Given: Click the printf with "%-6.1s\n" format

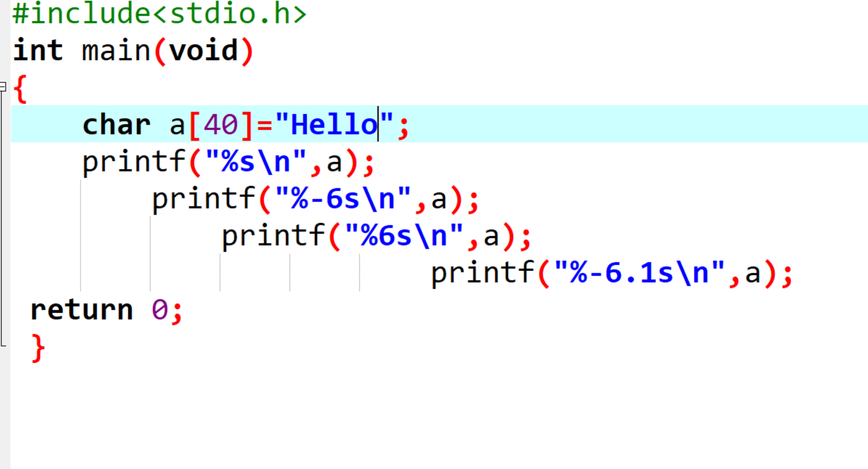Looking at the screenshot, I should click(612, 273).
